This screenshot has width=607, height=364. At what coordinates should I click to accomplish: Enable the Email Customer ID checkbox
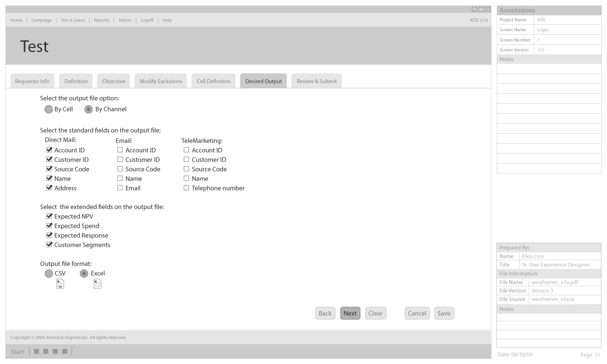pyautogui.click(x=120, y=160)
